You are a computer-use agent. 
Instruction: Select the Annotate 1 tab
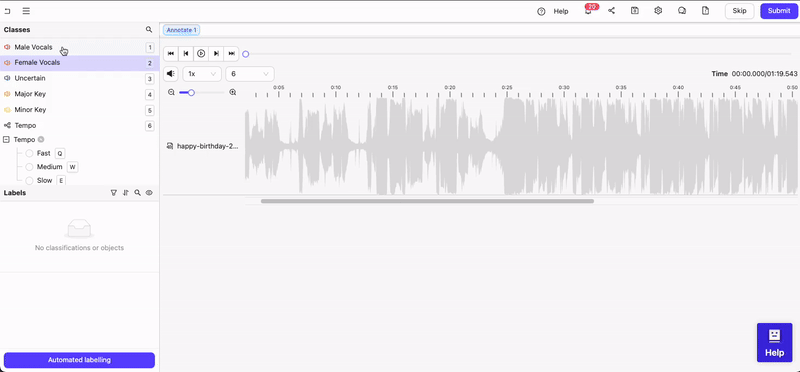[x=181, y=30]
